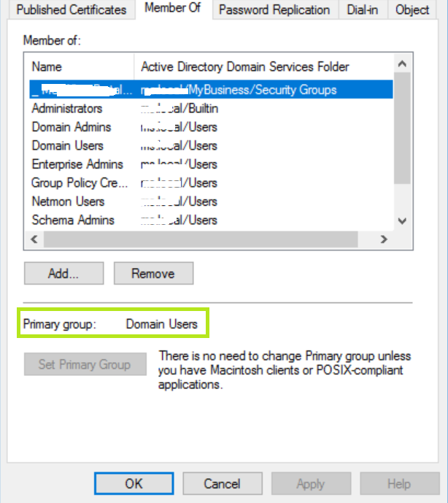The width and height of the screenshot is (448, 503).
Task: Open the Password Replication tab
Action: coord(274,9)
